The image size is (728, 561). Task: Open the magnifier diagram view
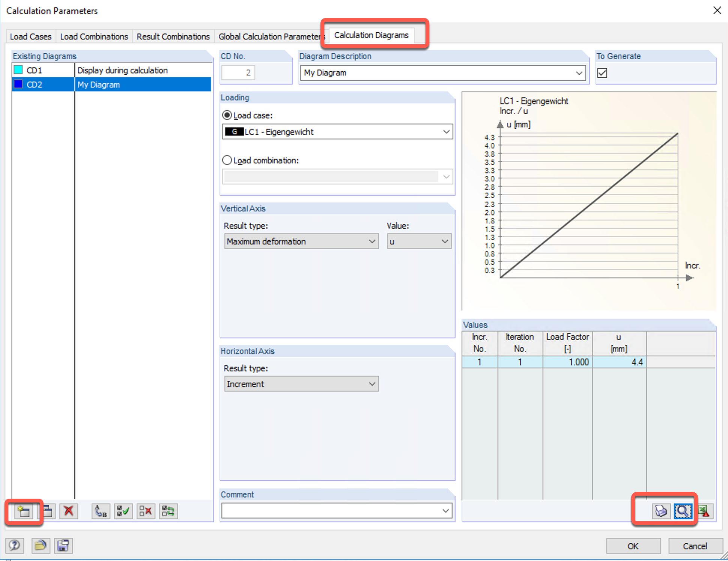(683, 511)
